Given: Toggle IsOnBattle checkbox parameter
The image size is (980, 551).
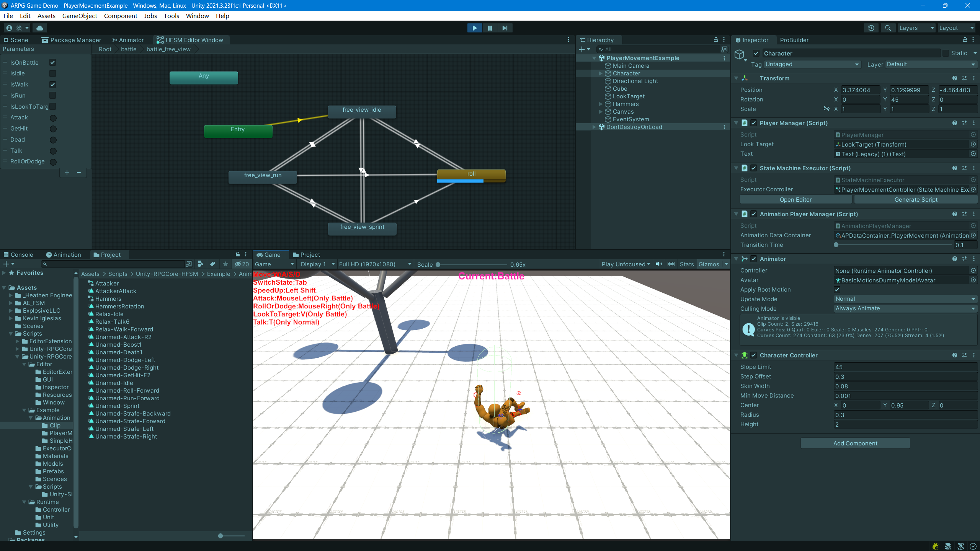Looking at the screenshot, I should point(52,63).
